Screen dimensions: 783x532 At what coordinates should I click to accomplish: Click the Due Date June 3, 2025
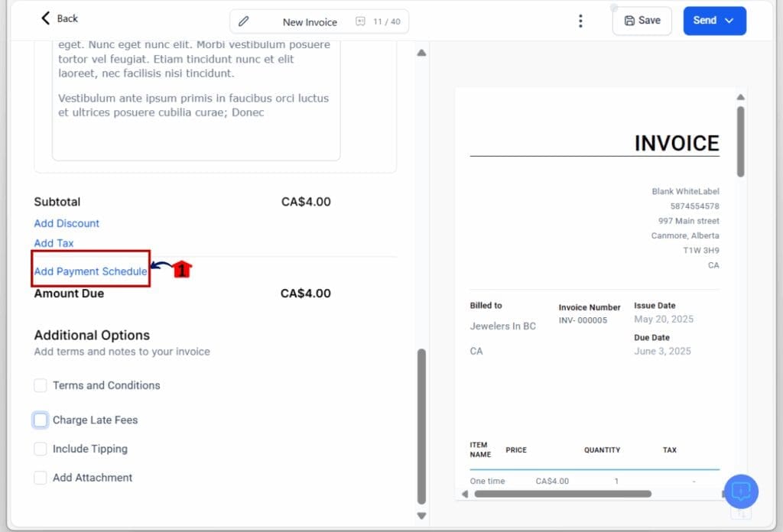(x=662, y=352)
